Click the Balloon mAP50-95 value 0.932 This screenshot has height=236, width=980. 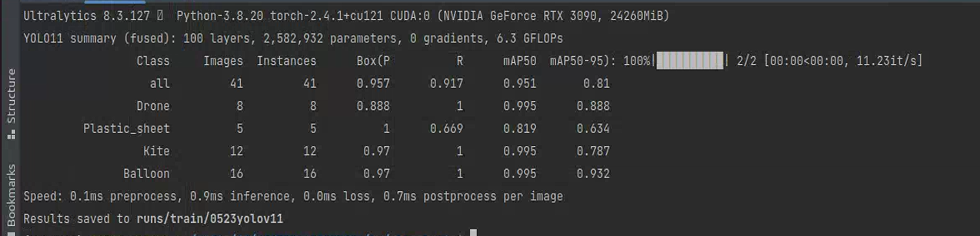pyautogui.click(x=593, y=174)
